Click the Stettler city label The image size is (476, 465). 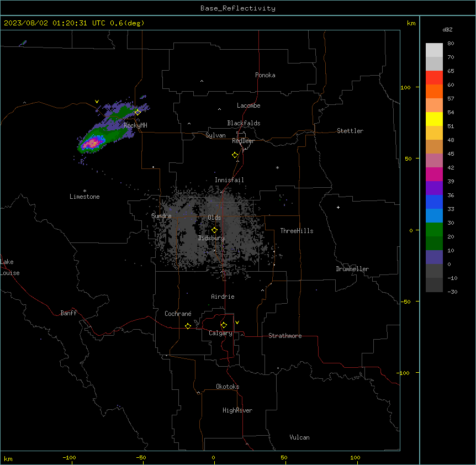pos(350,131)
